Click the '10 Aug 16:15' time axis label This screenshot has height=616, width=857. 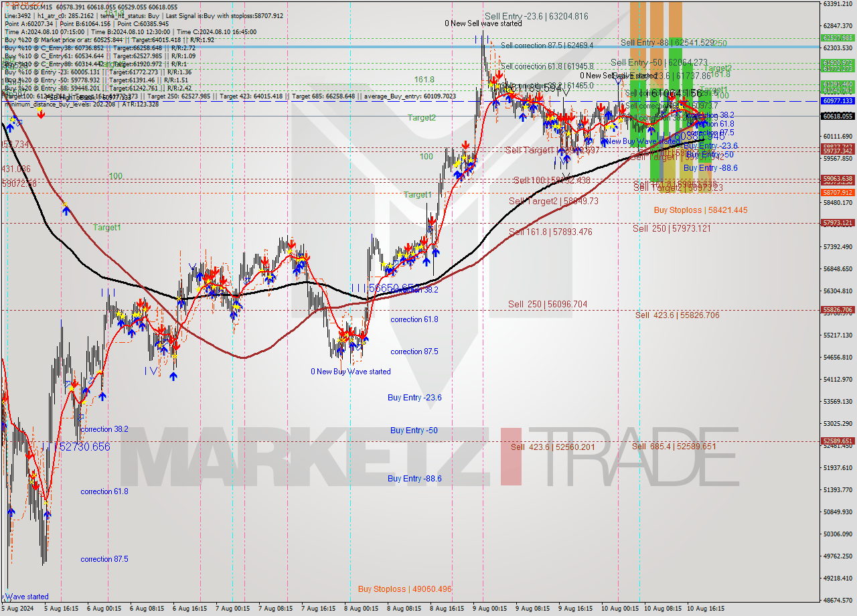pyautogui.click(x=704, y=609)
